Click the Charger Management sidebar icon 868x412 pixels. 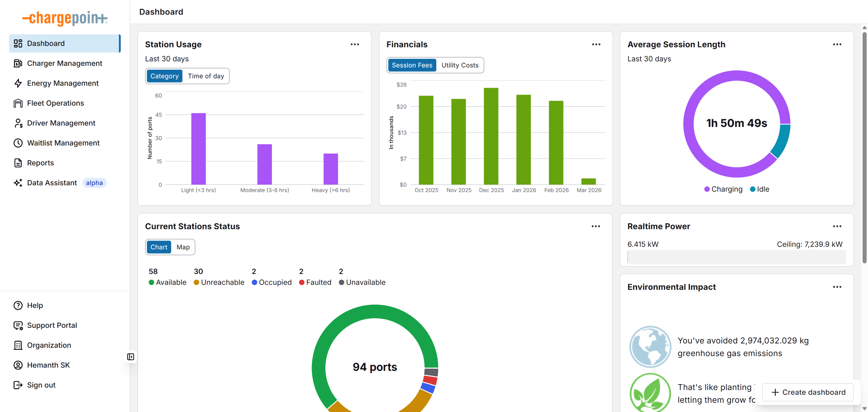(x=18, y=63)
